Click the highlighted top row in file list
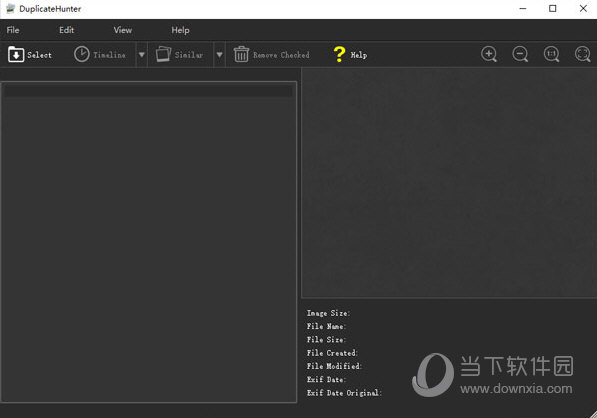597x418 pixels. 148,91
